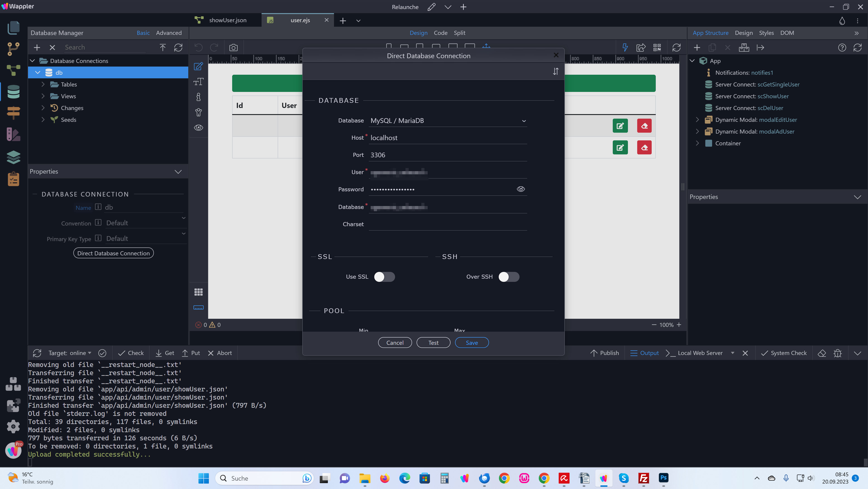Image resolution: width=868 pixels, height=489 pixels.
Task: Open the Database type dropdown
Action: tap(448, 121)
